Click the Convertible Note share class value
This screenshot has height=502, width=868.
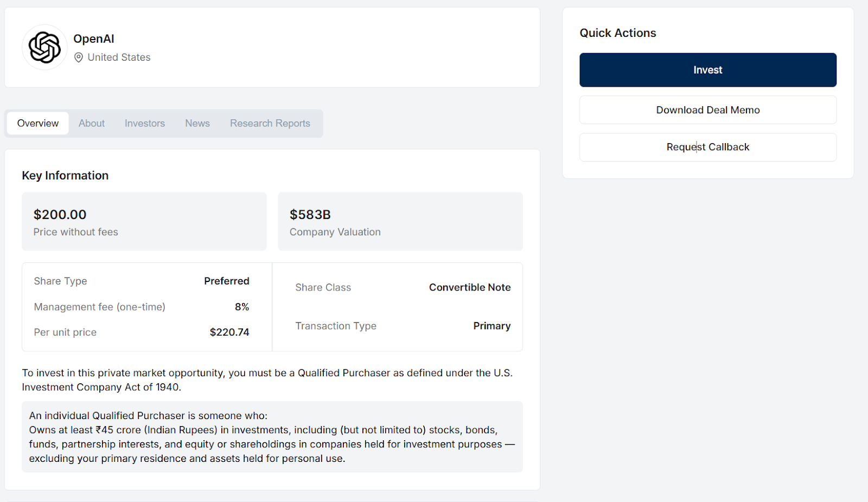[470, 287]
